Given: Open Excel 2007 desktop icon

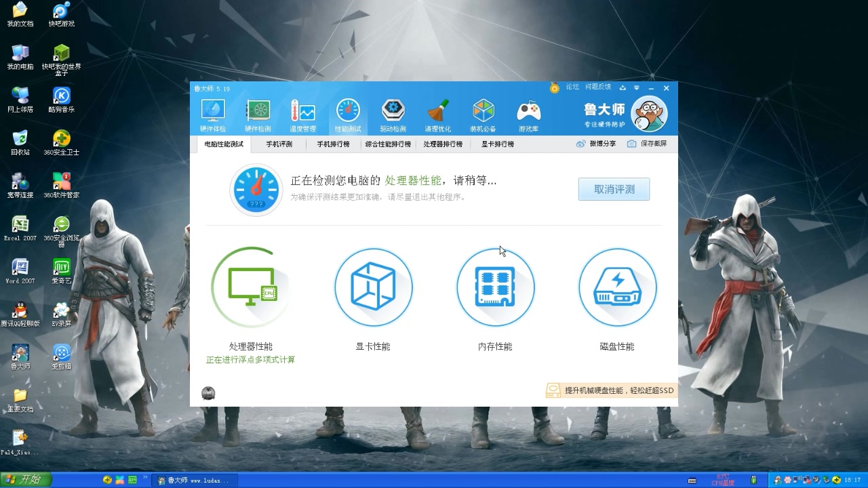Looking at the screenshot, I should tap(20, 228).
